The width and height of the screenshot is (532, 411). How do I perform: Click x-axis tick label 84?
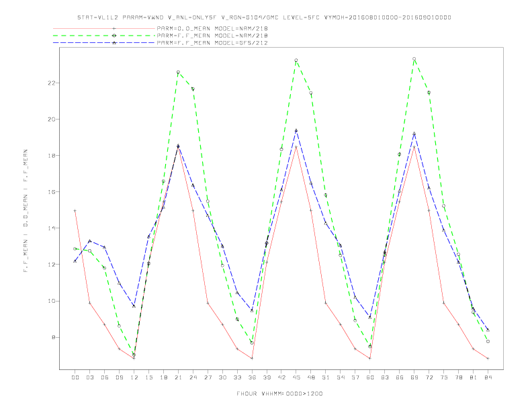[488, 377]
